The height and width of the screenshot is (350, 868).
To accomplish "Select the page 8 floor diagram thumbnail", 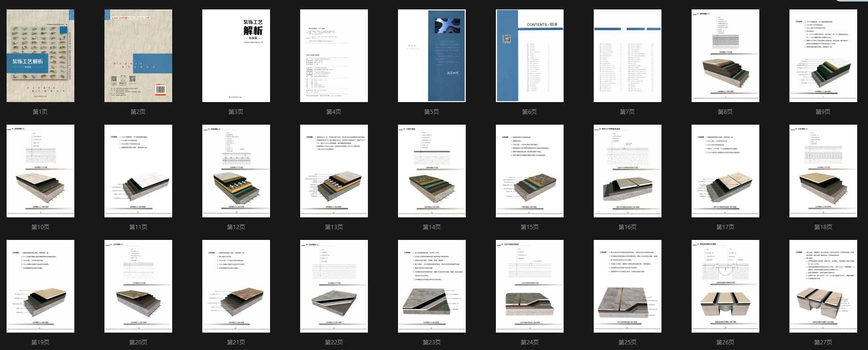I will pyautogui.click(x=725, y=56).
